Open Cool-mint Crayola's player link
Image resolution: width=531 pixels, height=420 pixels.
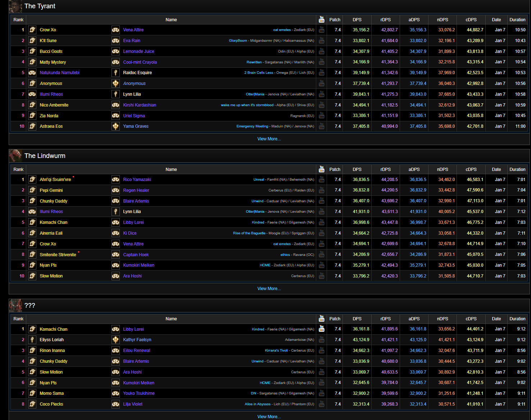coord(140,62)
